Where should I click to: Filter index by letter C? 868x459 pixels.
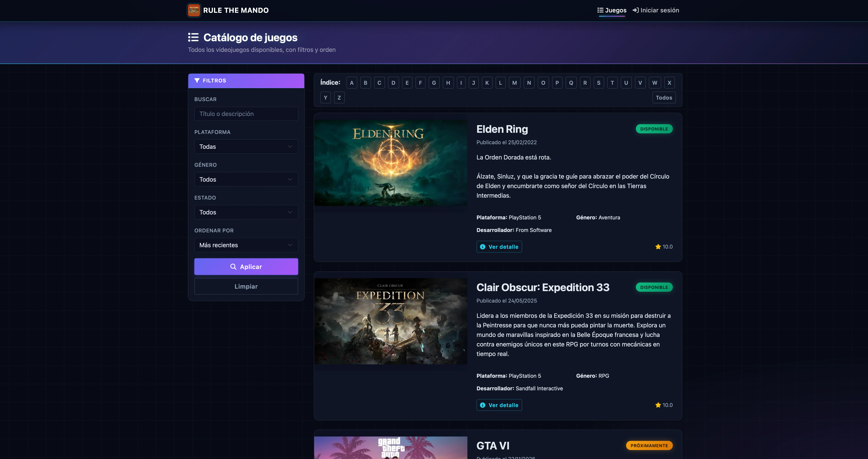[379, 83]
